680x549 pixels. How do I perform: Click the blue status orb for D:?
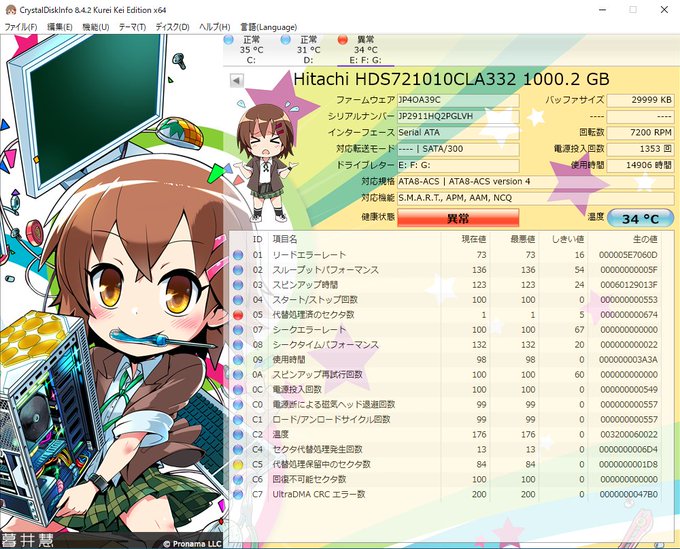coord(286,40)
